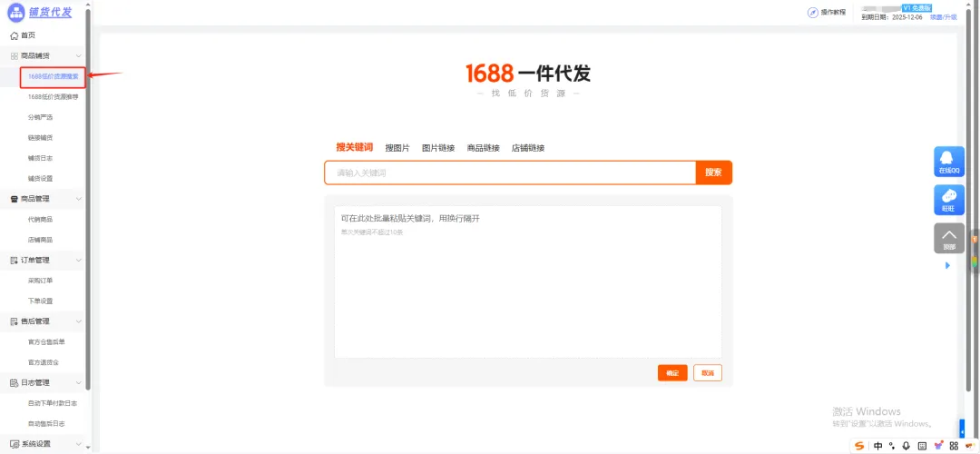
Task: Collapse the 商品管理 section chevron
Action: coord(79,199)
